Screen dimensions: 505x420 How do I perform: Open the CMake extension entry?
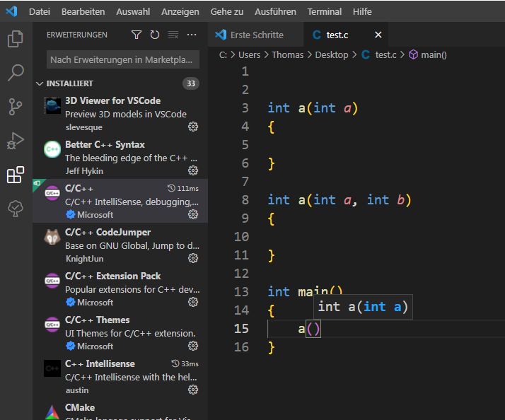pos(120,409)
